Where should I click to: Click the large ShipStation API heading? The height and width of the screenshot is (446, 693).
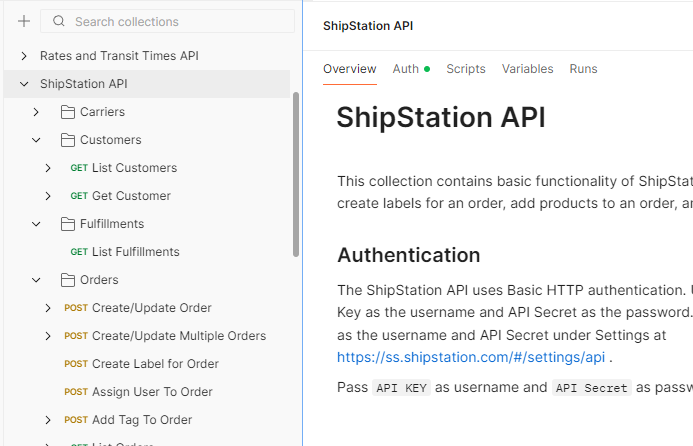(441, 118)
